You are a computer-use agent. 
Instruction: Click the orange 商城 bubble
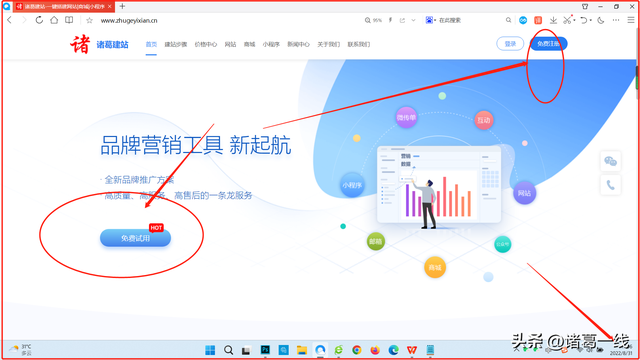pyautogui.click(x=435, y=268)
